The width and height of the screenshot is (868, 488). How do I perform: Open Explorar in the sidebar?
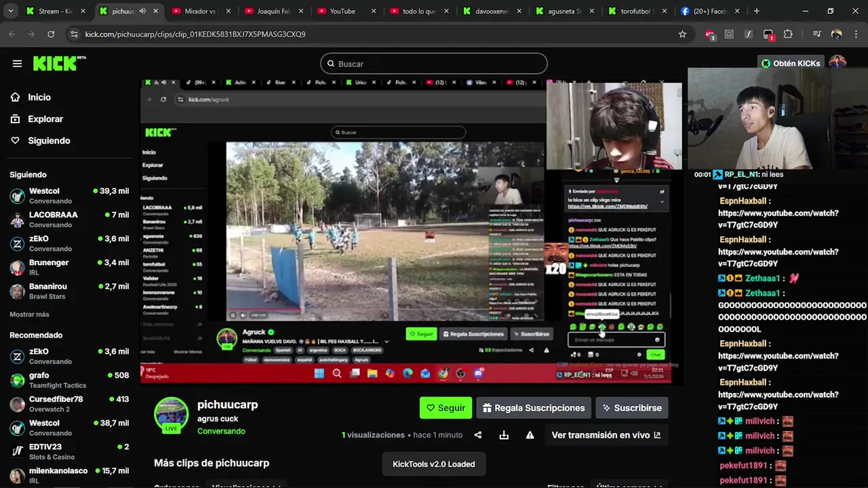click(x=45, y=119)
